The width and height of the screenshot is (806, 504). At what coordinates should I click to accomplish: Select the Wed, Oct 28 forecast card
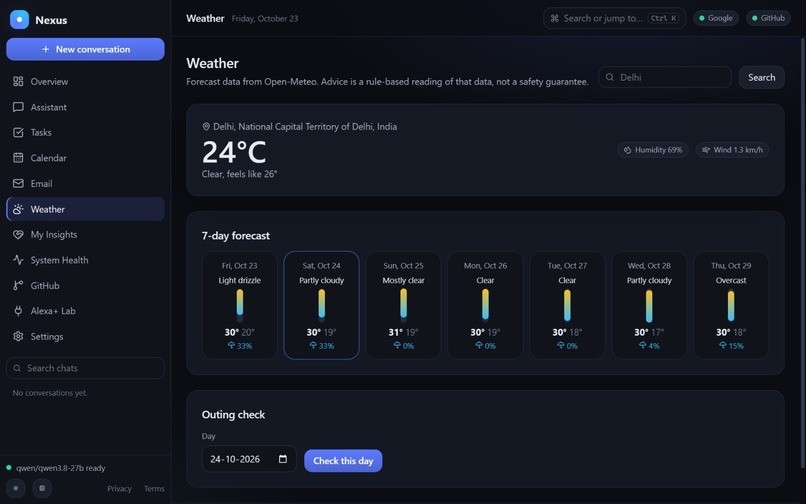pyautogui.click(x=649, y=305)
